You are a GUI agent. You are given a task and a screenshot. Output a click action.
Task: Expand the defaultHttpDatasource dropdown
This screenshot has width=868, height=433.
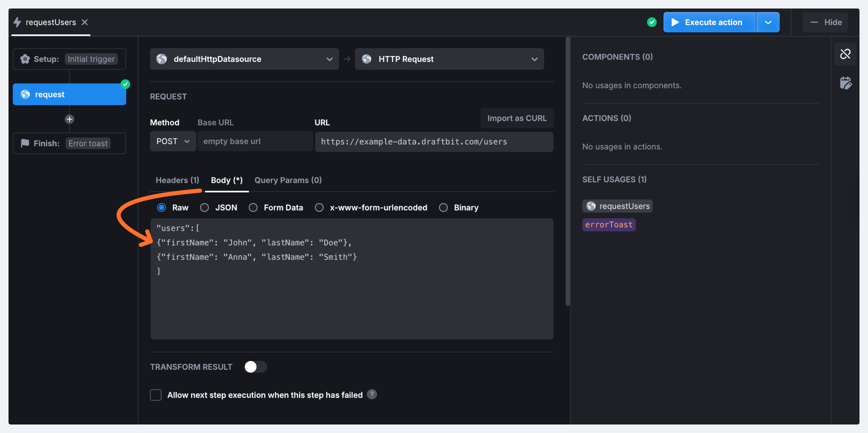244,59
